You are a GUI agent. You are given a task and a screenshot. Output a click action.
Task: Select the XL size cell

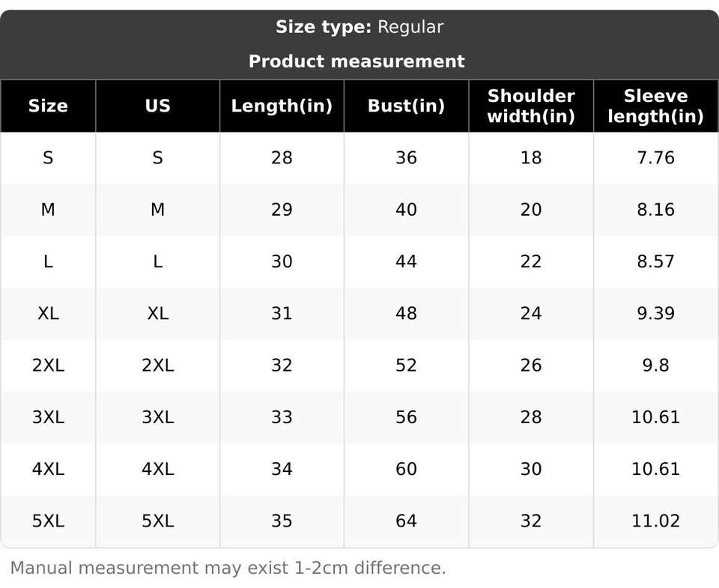click(48, 314)
